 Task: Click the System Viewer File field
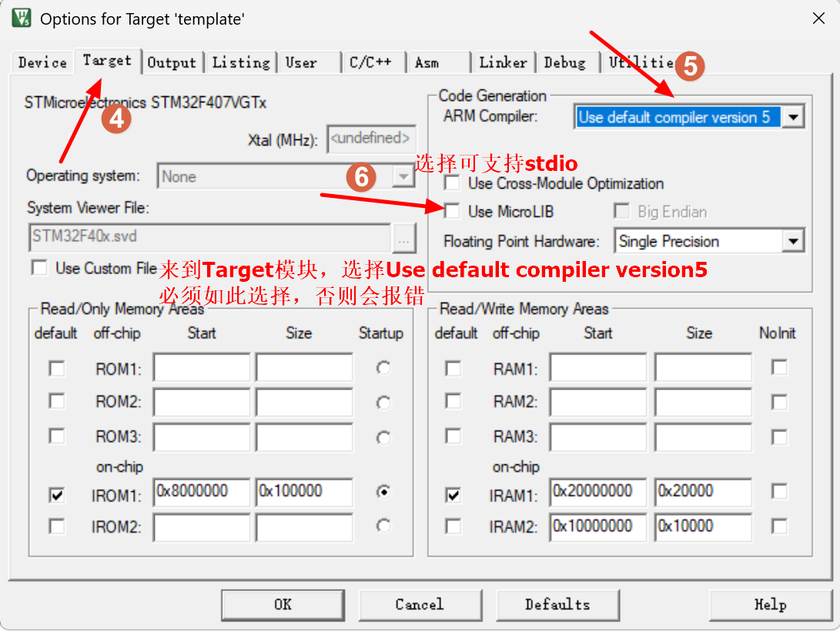209,237
